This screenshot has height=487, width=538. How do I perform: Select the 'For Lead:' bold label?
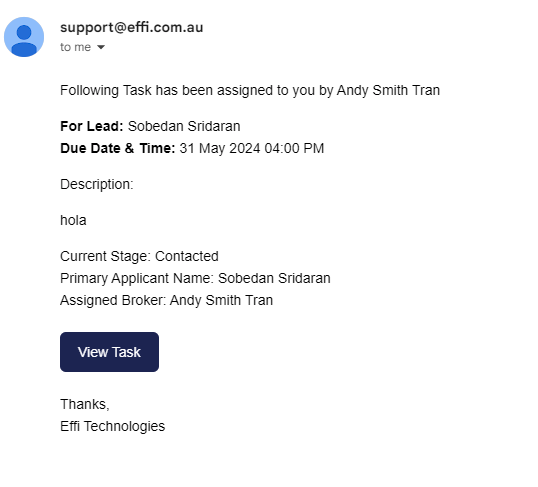click(x=92, y=126)
